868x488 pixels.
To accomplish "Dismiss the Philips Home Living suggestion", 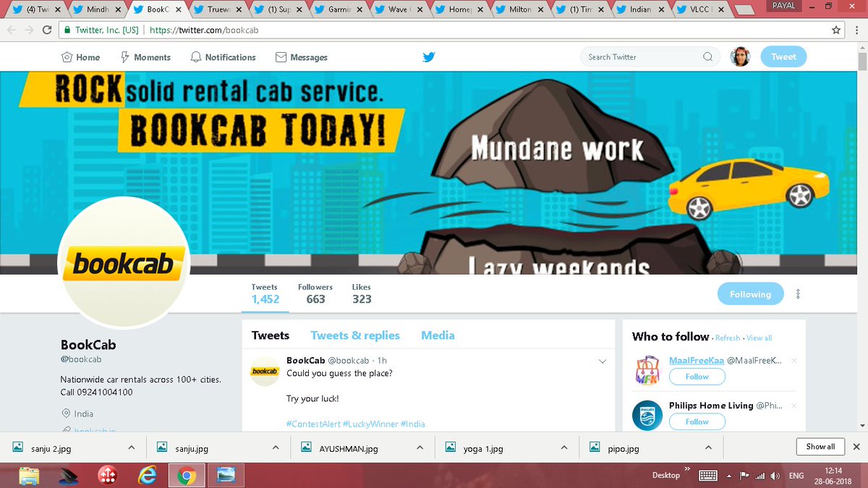I will [x=794, y=406].
